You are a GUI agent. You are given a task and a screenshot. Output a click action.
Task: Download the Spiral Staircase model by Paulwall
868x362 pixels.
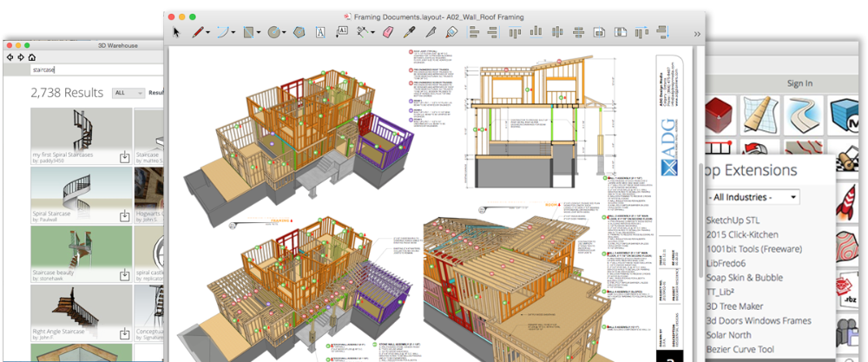(124, 215)
